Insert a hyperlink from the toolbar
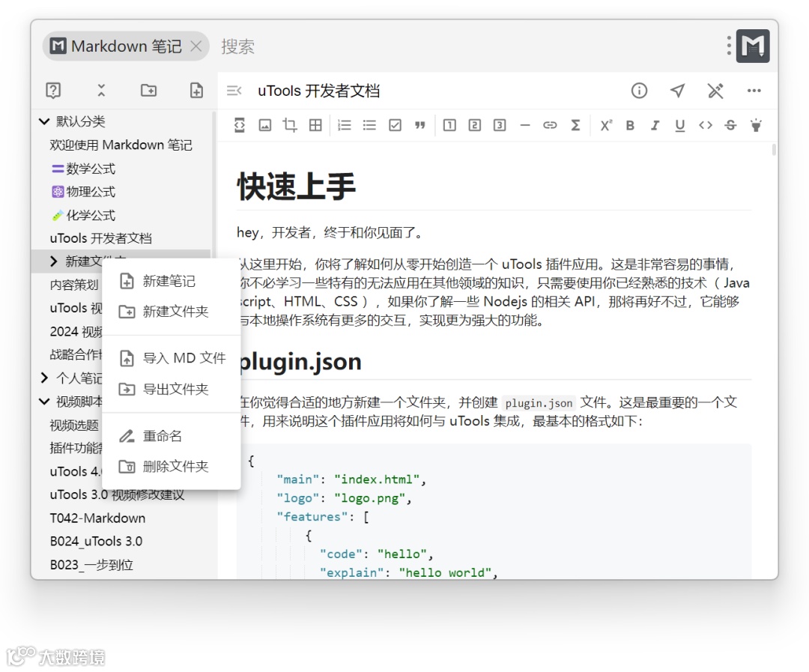809x672 pixels. tap(550, 125)
